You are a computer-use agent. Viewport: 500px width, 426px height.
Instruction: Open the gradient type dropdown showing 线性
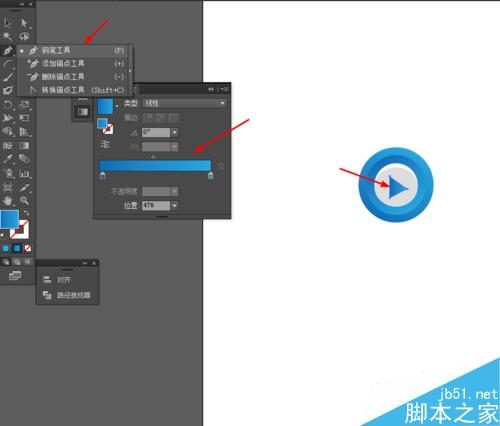coord(184,103)
